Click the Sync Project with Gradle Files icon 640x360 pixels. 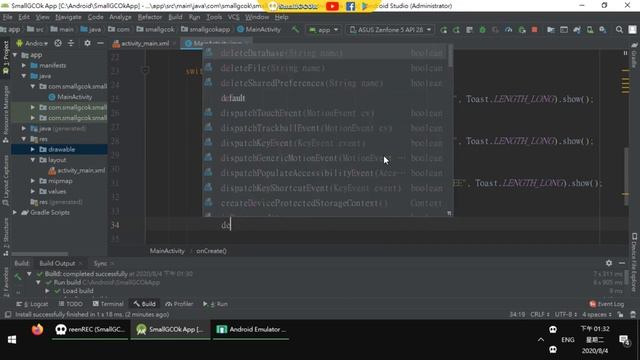(x=577, y=30)
